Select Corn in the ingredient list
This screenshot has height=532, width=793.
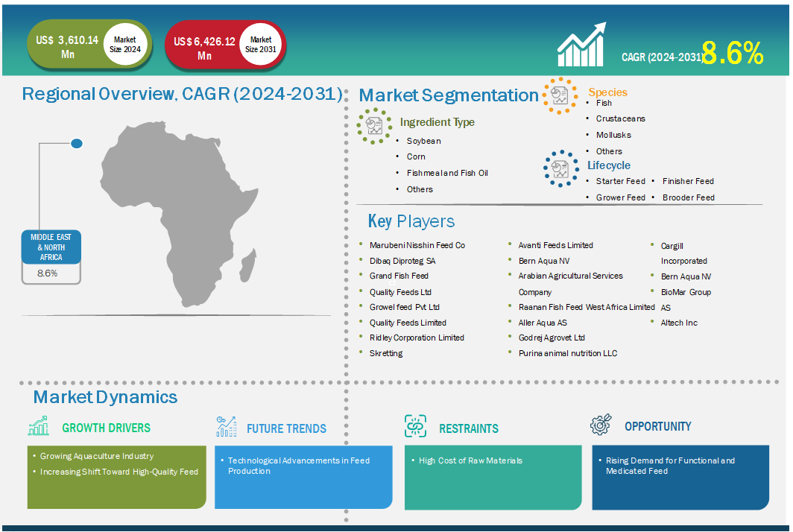tap(416, 156)
